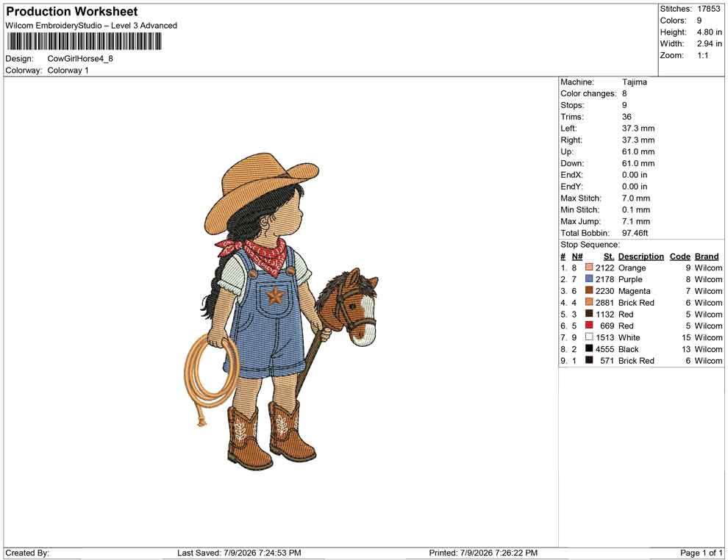The image size is (728, 560).
Task: Click the Black thread color swatch
Action: coord(589,348)
